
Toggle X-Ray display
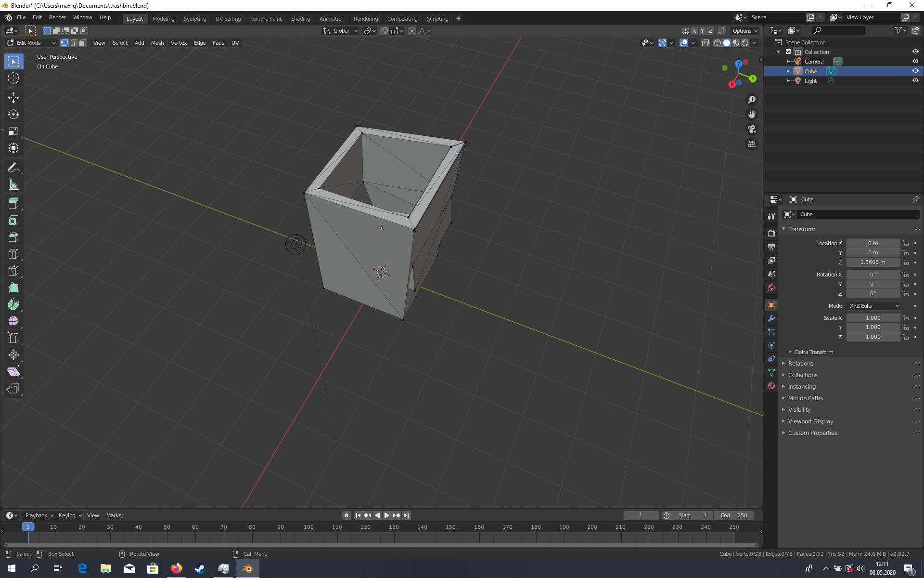click(706, 43)
